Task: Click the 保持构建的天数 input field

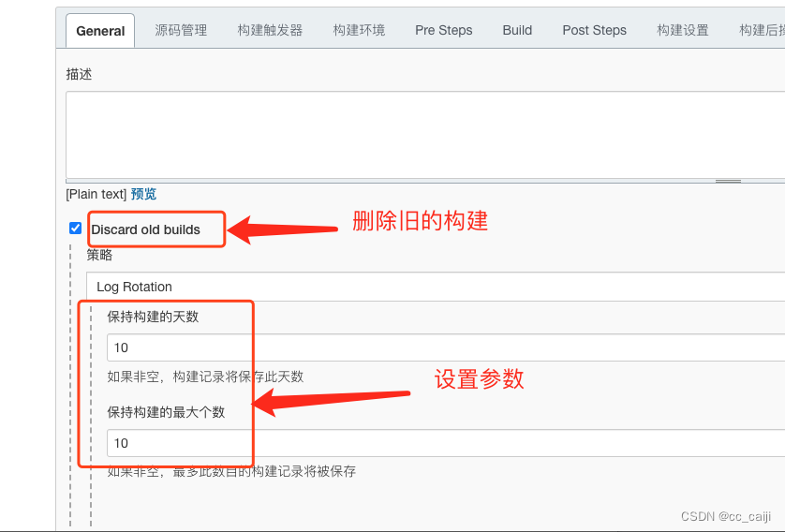Action: (446, 347)
